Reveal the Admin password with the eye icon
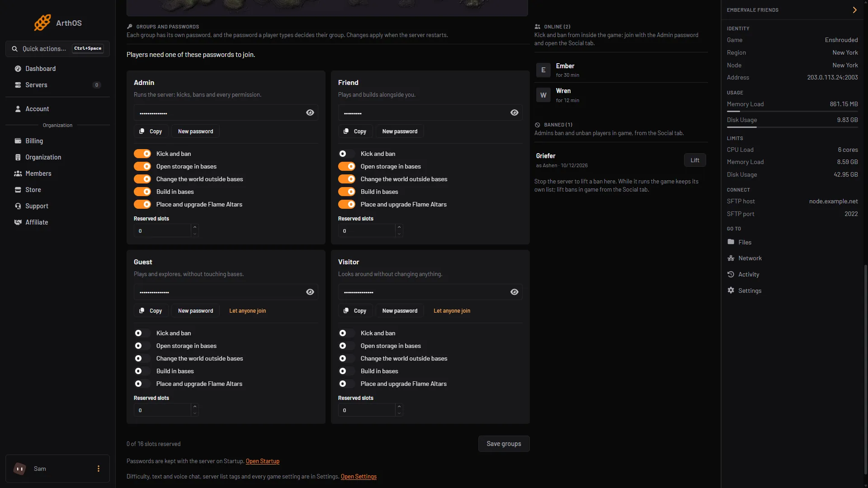Viewport: 868px width, 488px height. point(310,113)
